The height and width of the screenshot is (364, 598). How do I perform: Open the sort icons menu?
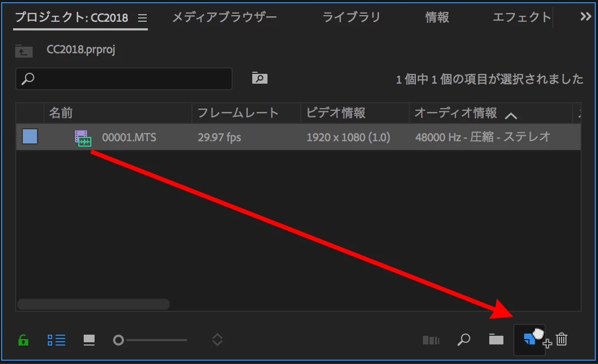coord(217,340)
